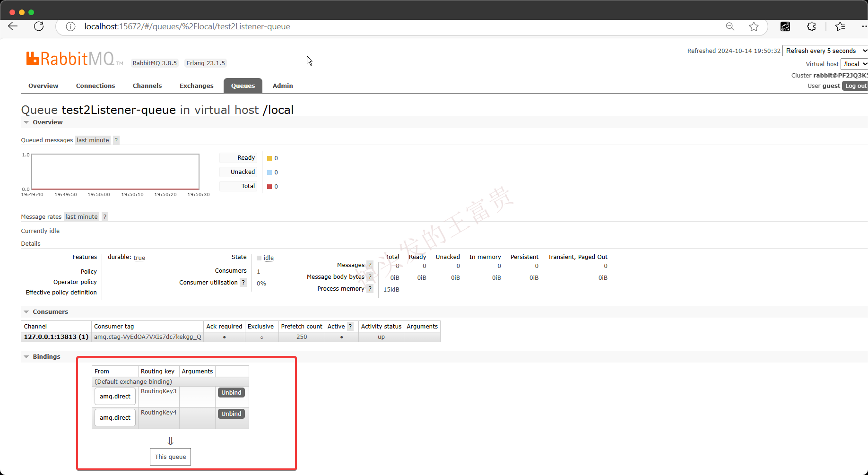
Task: Click the Refreshed 2024-10-14 19:50:32 timestamp
Action: (x=734, y=51)
